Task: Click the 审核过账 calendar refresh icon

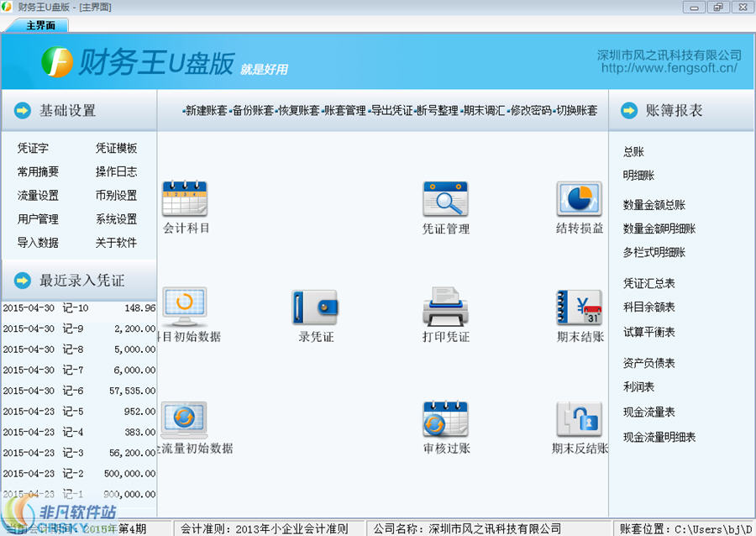Action: (x=445, y=419)
